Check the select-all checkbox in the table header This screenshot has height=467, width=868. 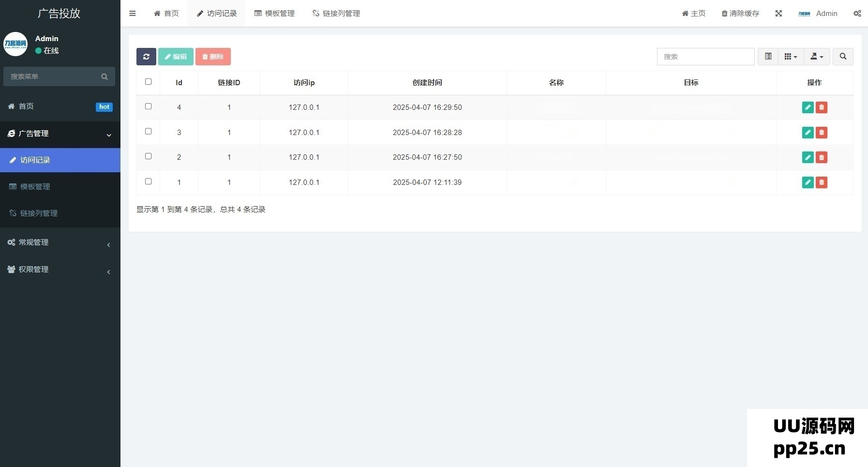coord(149,82)
